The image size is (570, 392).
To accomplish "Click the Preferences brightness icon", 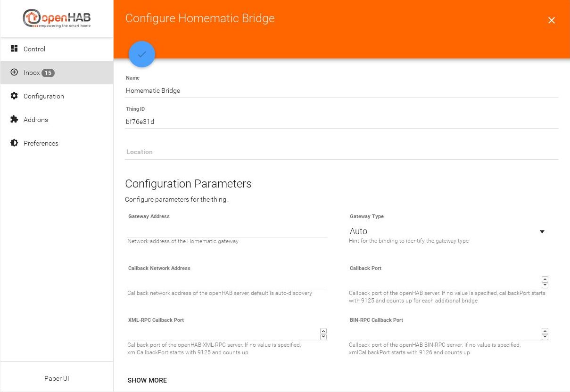I will point(14,143).
